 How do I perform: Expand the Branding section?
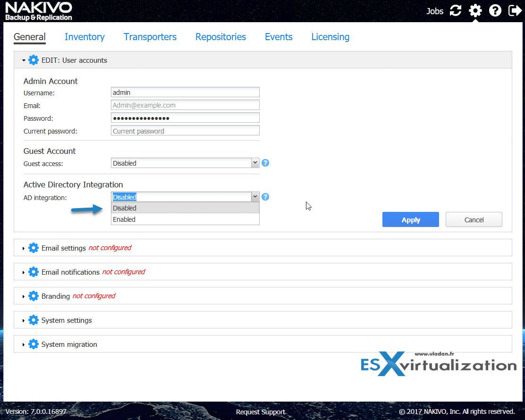[24, 296]
